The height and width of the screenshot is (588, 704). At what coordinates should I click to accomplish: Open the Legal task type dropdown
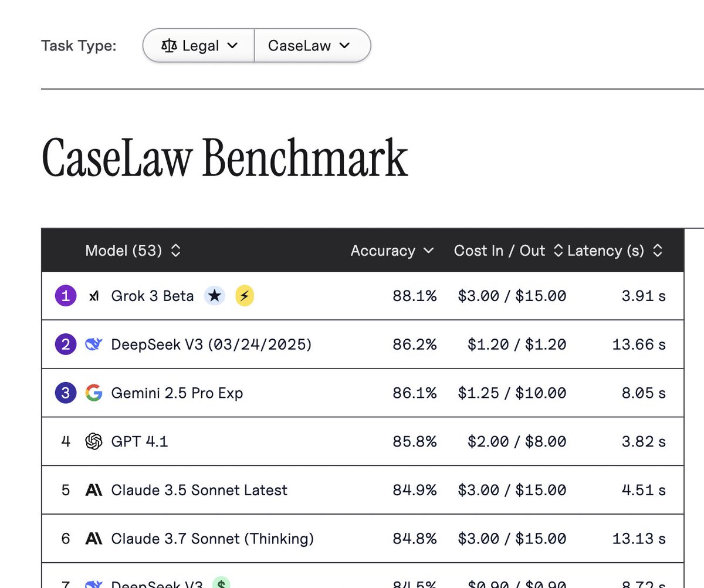coord(199,46)
